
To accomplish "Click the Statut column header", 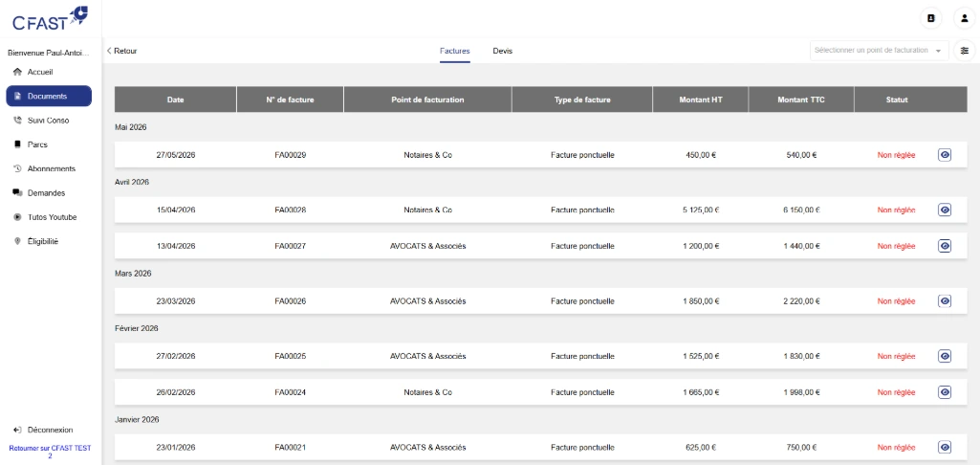I will pyautogui.click(x=897, y=100).
